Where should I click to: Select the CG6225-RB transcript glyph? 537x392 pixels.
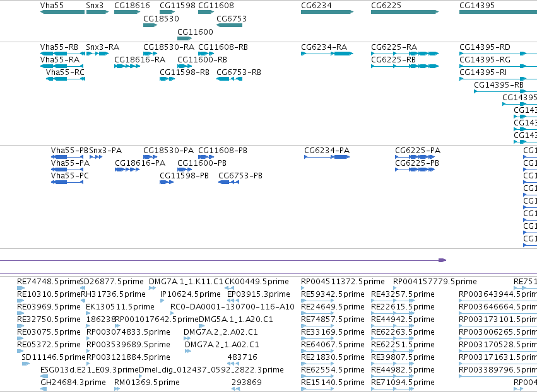click(405, 66)
